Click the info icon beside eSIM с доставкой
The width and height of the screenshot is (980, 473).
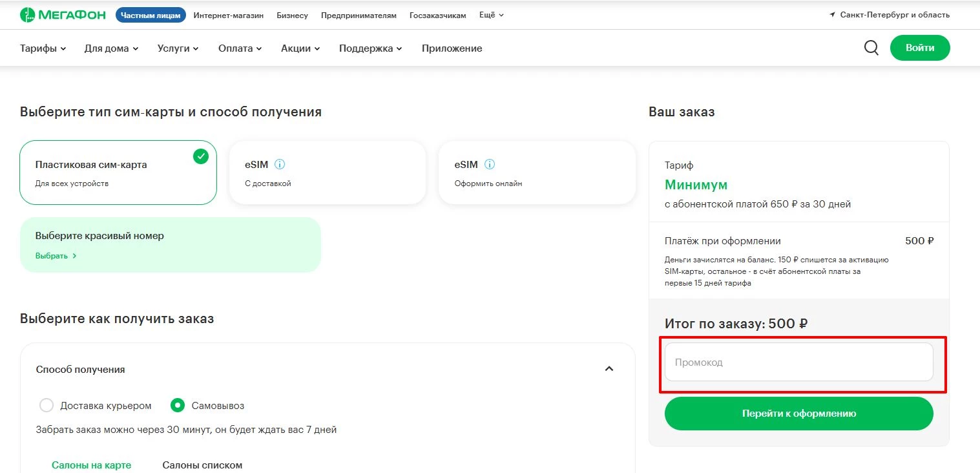click(x=280, y=164)
